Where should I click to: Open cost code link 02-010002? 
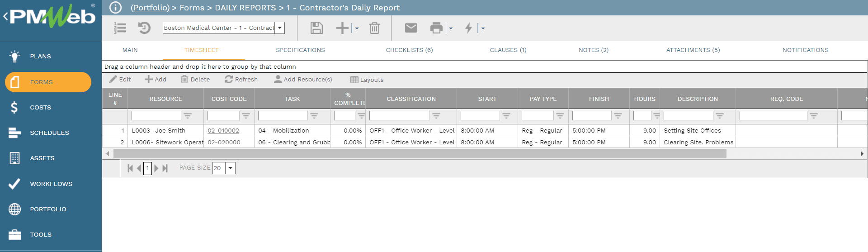(x=223, y=130)
